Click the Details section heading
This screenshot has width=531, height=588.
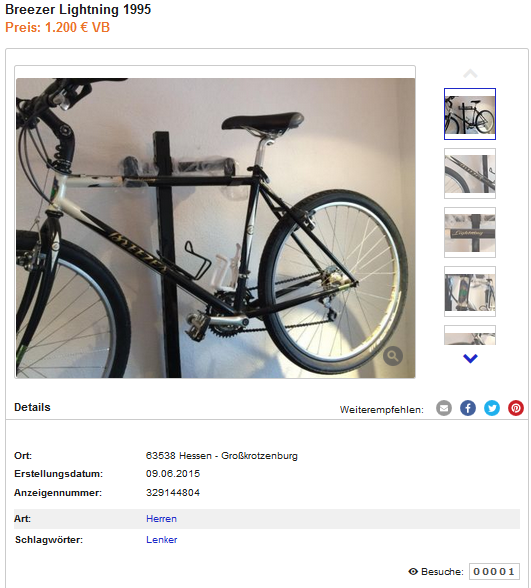click(x=32, y=407)
